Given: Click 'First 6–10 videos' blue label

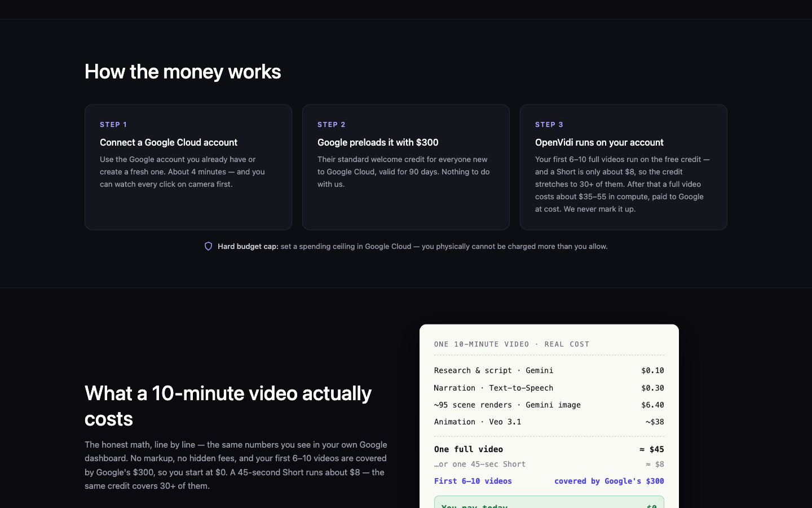Looking at the screenshot, I should (x=473, y=481).
